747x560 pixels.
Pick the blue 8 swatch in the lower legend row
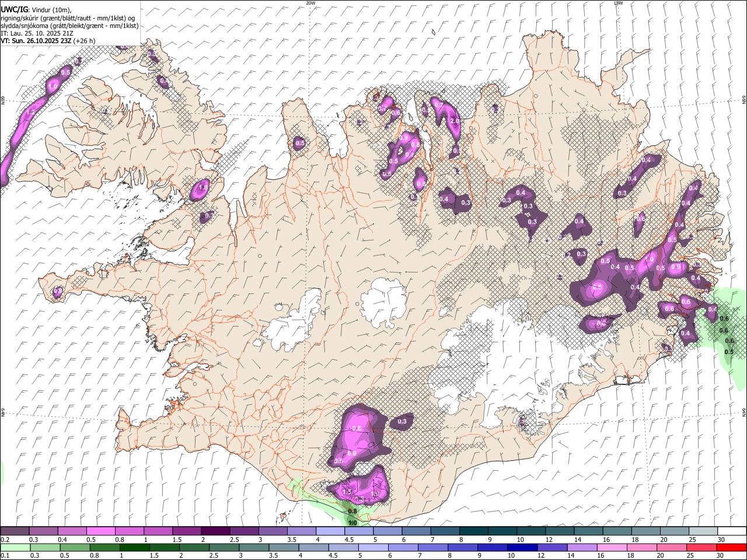point(463,547)
